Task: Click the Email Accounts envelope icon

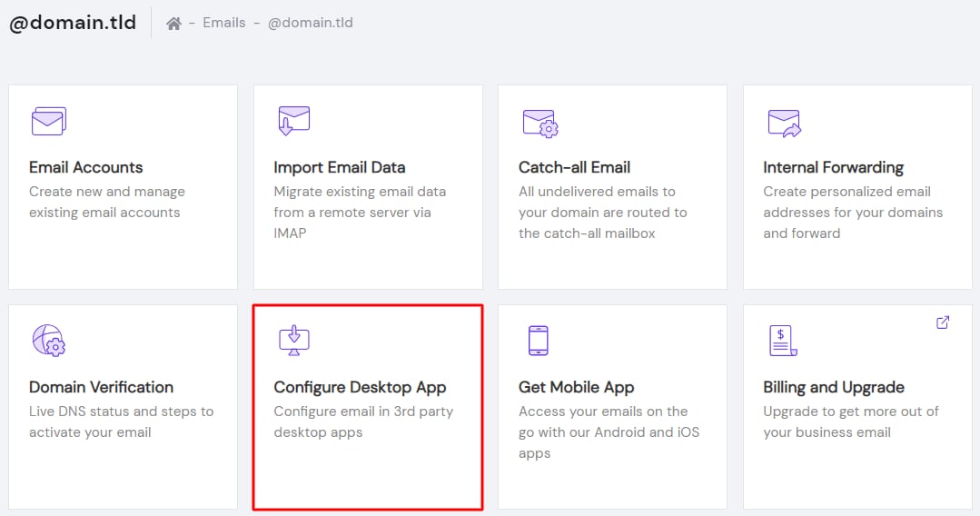Action: click(48, 121)
